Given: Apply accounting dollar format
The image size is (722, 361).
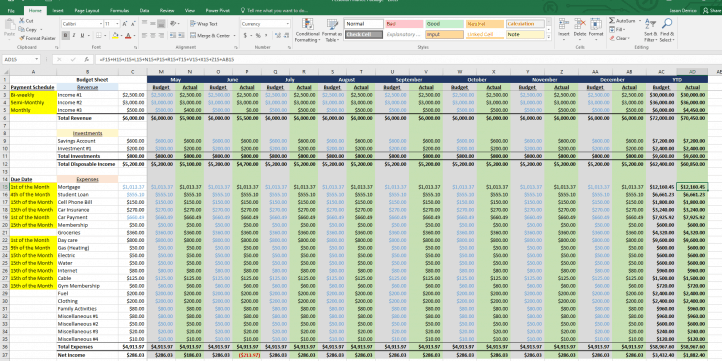Looking at the screenshot, I should tap(245, 35).
